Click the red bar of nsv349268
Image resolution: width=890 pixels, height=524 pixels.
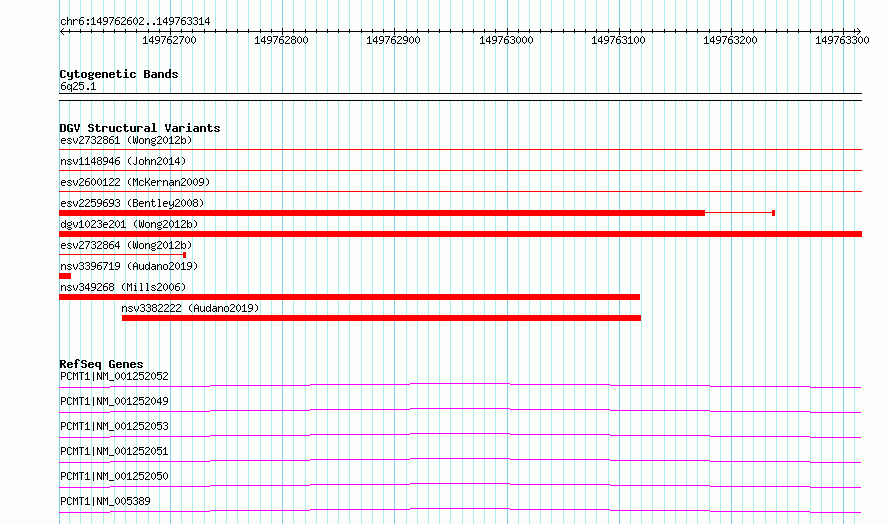click(350, 297)
